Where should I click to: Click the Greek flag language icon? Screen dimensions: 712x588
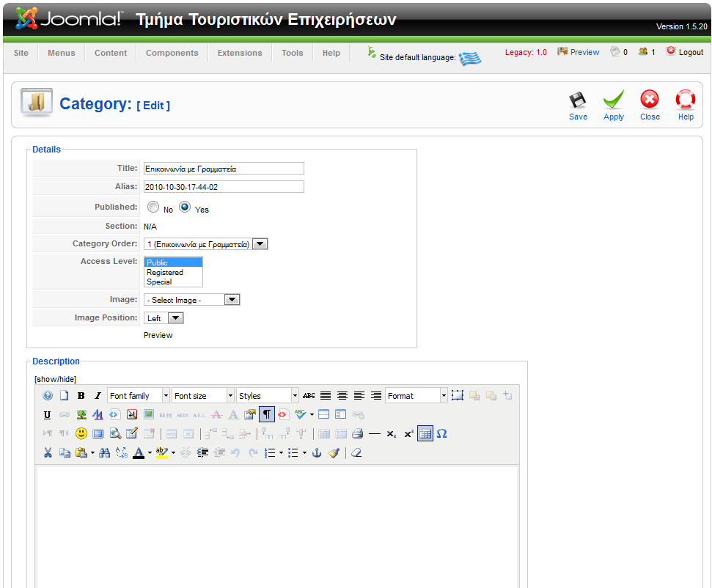pos(470,58)
